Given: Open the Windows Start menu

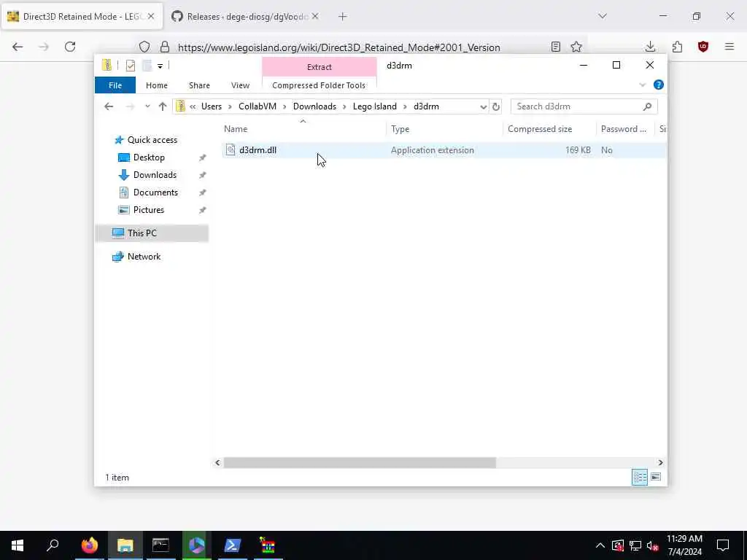Looking at the screenshot, I should coord(18,545).
